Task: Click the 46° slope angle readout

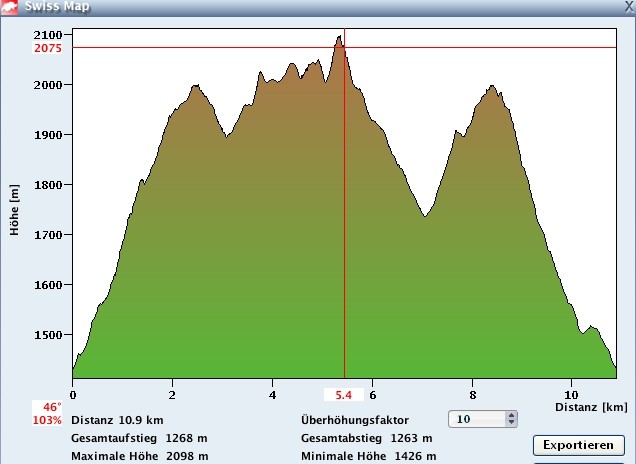Action: pyautogui.click(x=52, y=407)
